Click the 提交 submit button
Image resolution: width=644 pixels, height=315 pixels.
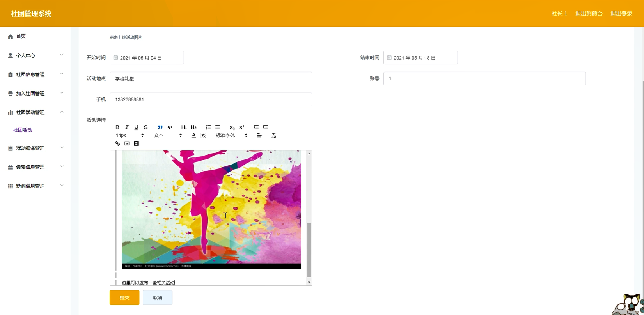pyautogui.click(x=124, y=297)
